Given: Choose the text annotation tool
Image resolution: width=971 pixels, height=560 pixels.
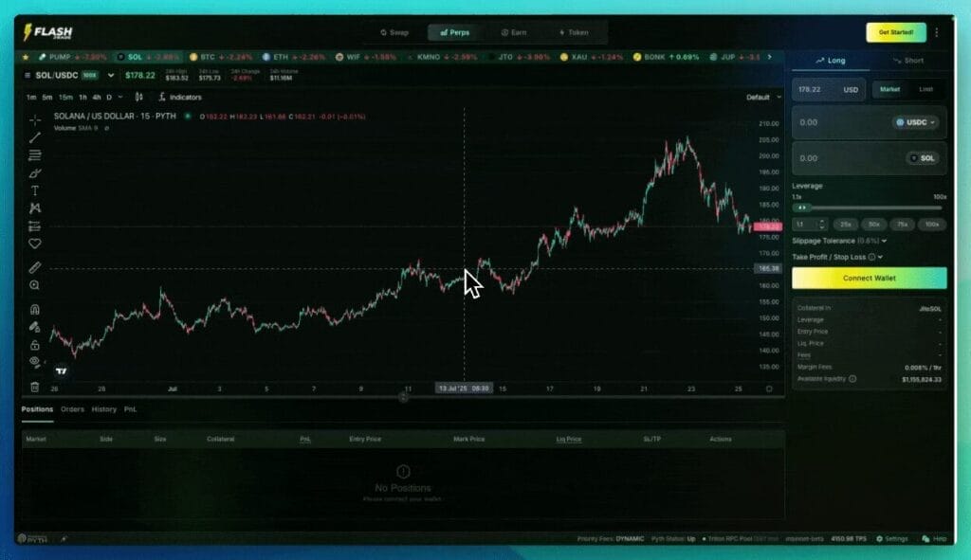Looking at the screenshot, I should tap(35, 190).
